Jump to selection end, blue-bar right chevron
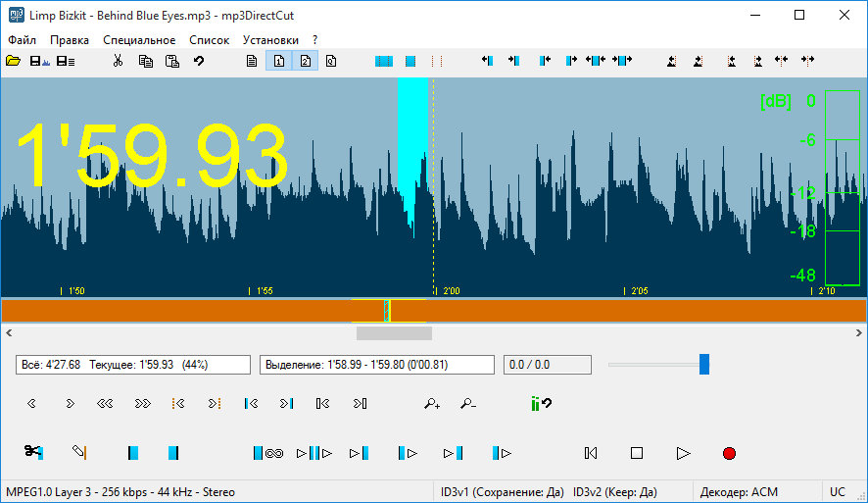This screenshot has height=503, width=868. (287, 404)
